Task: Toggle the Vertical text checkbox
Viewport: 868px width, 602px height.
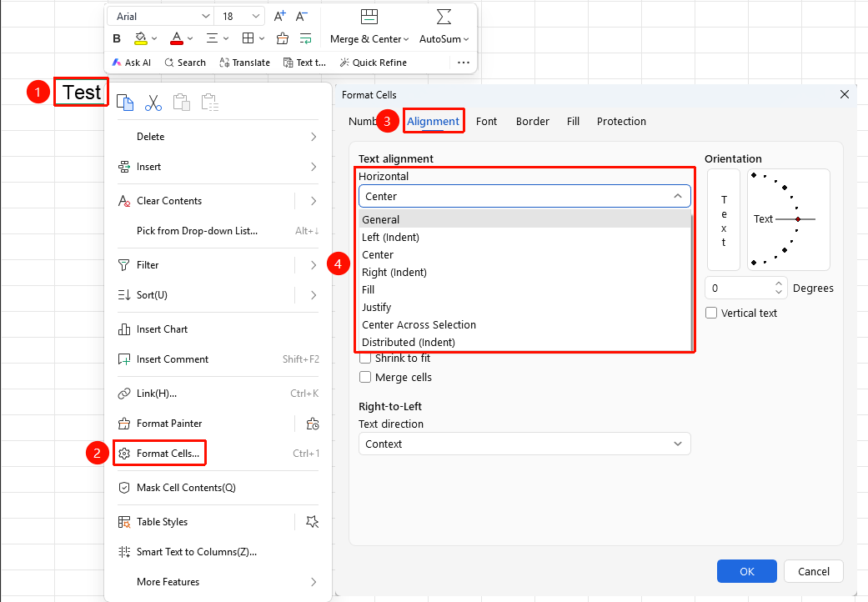Action: [x=711, y=314]
